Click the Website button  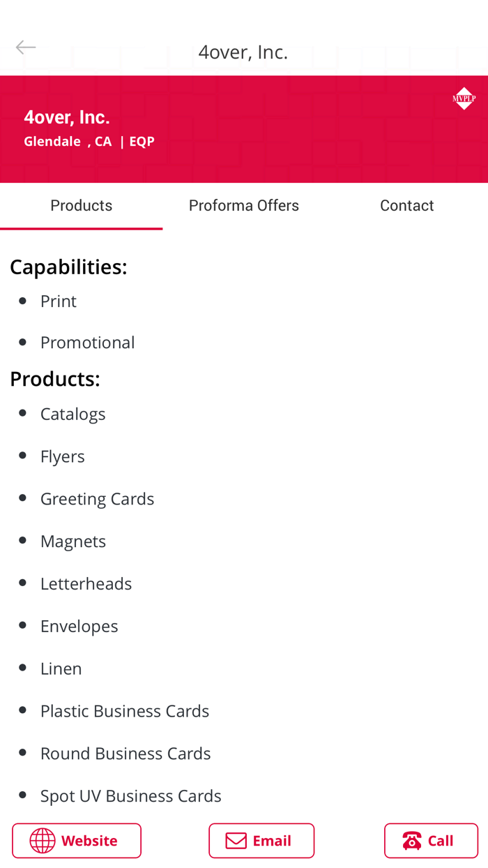[x=77, y=841]
